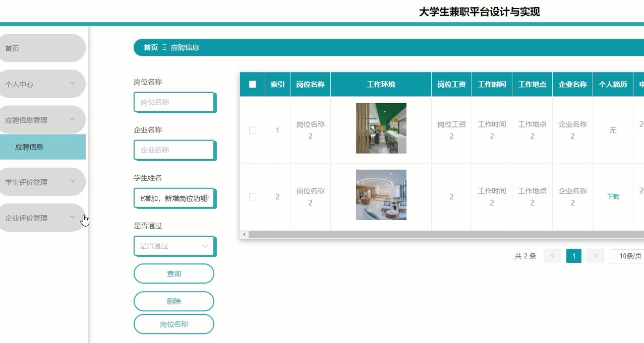Click the workplace photo thumbnail in row 1
644x343 pixels.
(381, 128)
